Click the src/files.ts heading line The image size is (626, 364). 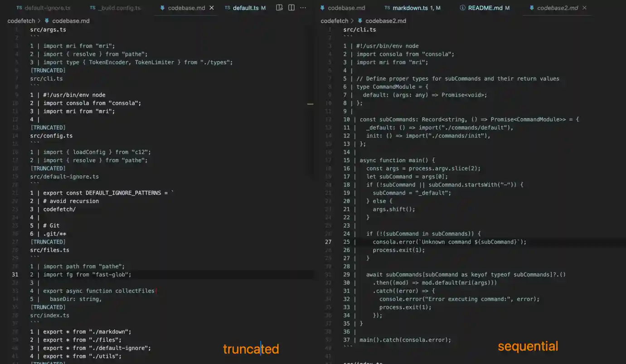coord(50,250)
